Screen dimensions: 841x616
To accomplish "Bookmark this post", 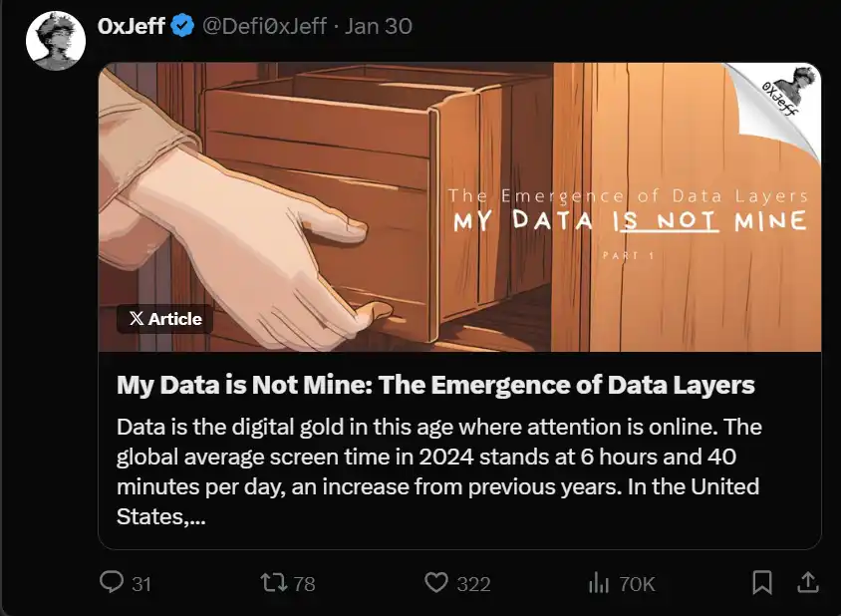I will (762, 581).
